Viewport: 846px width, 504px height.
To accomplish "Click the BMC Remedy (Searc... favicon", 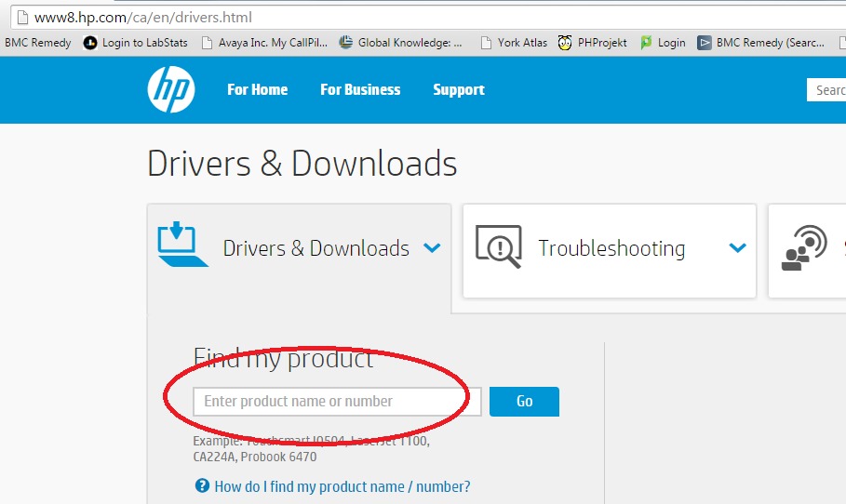I will pos(705,43).
